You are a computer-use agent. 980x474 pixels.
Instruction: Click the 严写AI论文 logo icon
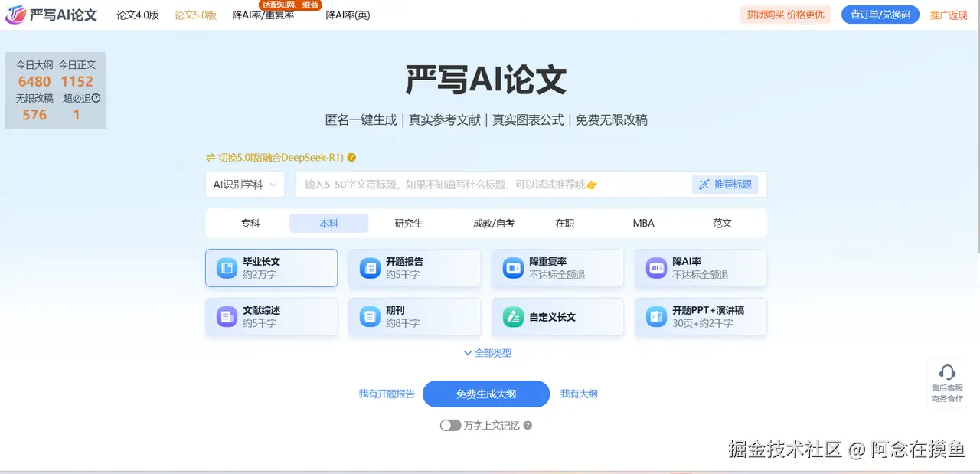[x=15, y=15]
